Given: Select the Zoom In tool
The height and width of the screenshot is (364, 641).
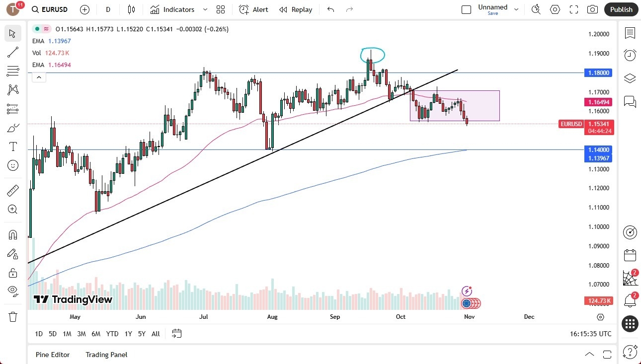Looking at the screenshot, I should [x=12, y=209].
